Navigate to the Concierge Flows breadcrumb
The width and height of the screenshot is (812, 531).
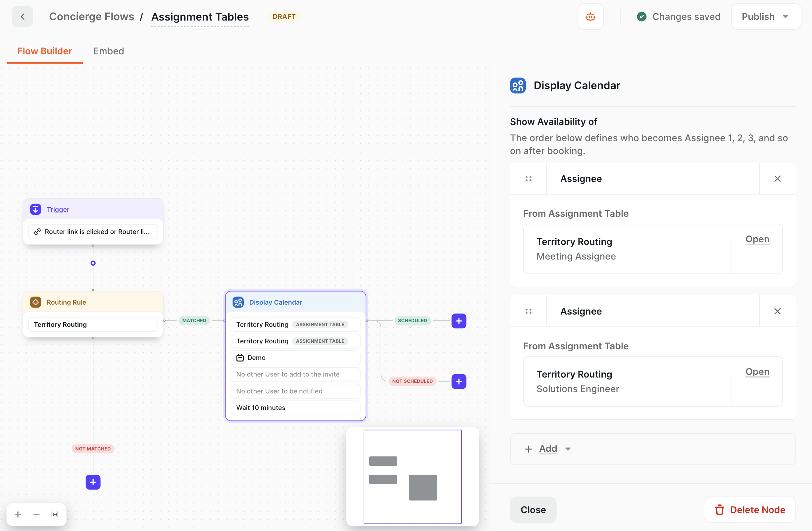tap(91, 16)
